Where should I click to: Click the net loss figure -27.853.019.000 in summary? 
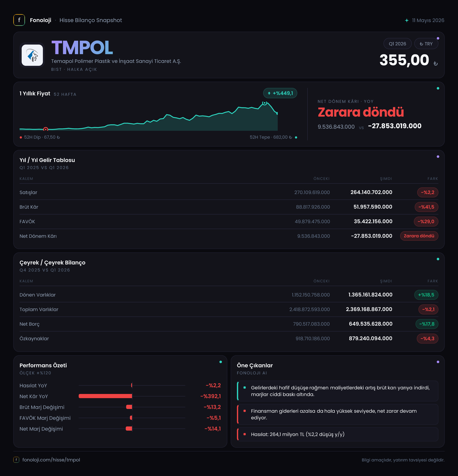(x=395, y=126)
